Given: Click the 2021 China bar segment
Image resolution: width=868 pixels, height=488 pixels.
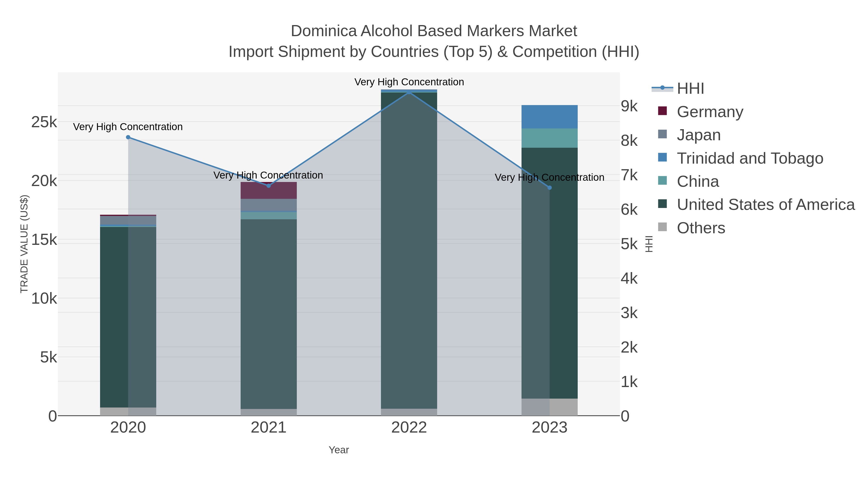Looking at the screenshot, I should [x=269, y=215].
